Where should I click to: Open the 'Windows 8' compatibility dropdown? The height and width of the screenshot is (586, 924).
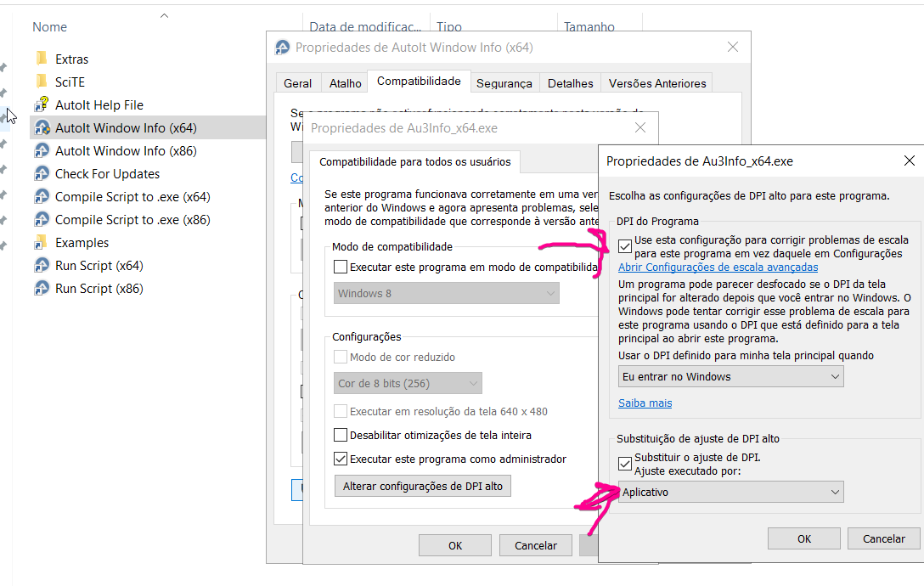point(446,294)
